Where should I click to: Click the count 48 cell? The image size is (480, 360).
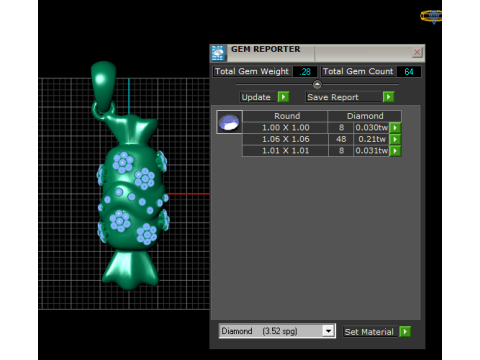pos(341,139)
